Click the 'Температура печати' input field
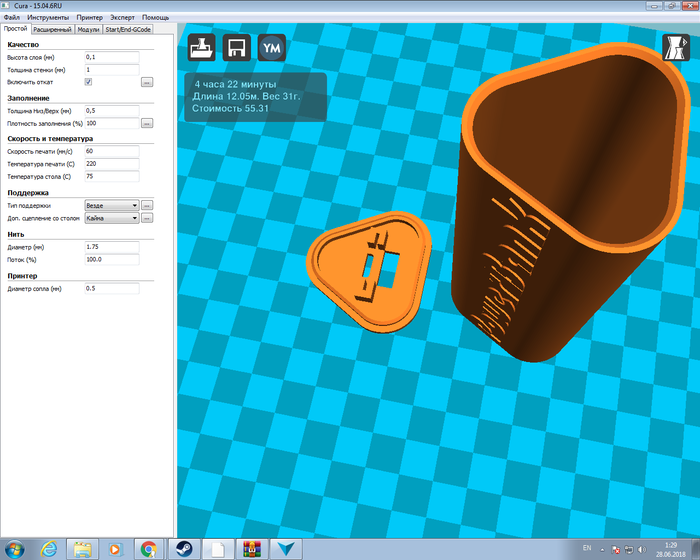The height and width of the screenshot is (560, 700). point(111,163)
